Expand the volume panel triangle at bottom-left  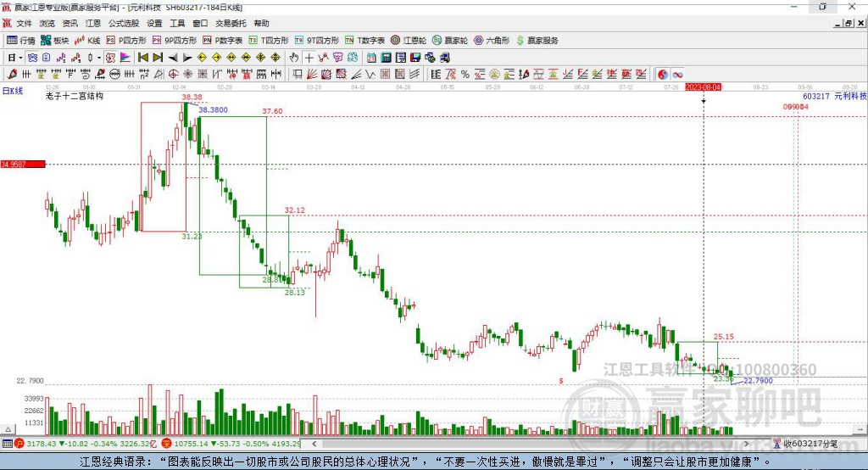click(8, 429)
